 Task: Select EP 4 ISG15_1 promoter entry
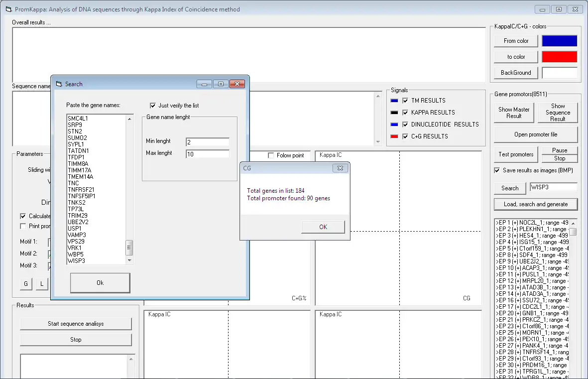click(x=532, y=242)
